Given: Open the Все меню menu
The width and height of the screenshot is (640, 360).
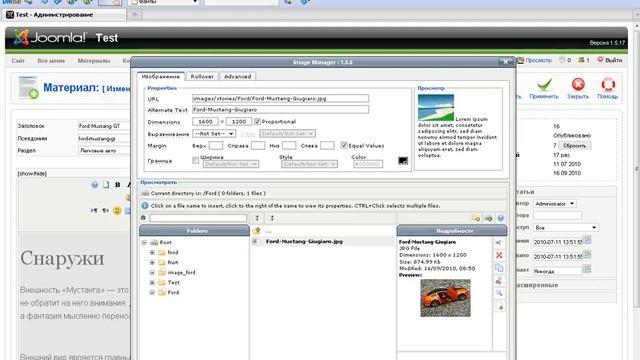Looking at the screenshot, I should [51, 61].
